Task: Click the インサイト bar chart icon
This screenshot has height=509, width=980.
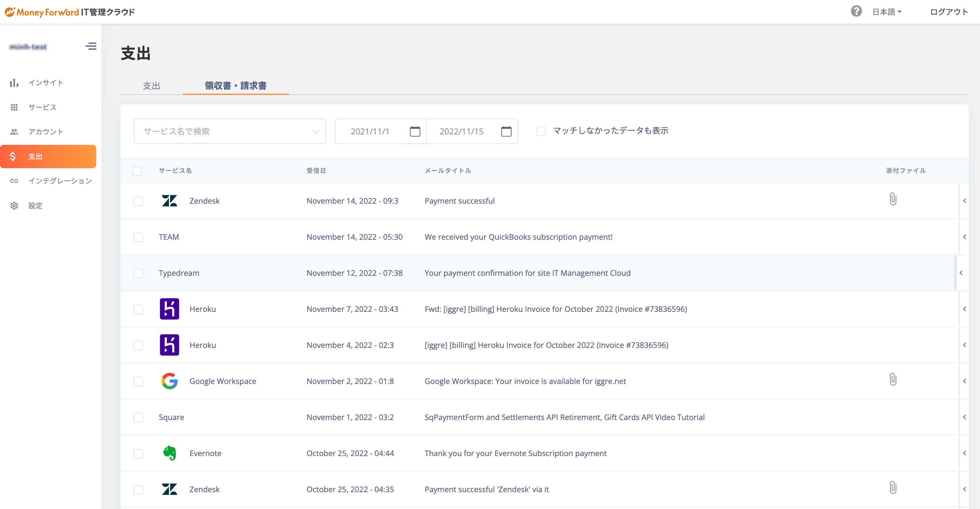Action: pyautogui.click(x=14, y=82)
